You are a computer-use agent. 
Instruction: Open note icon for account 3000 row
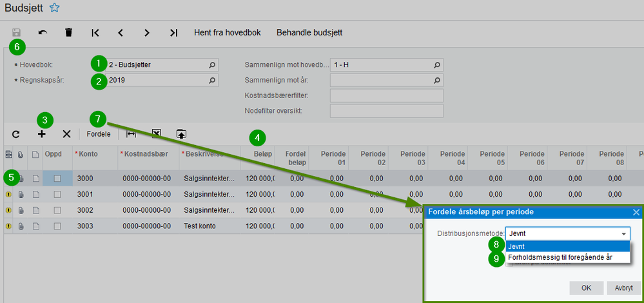tap(35, 178)
